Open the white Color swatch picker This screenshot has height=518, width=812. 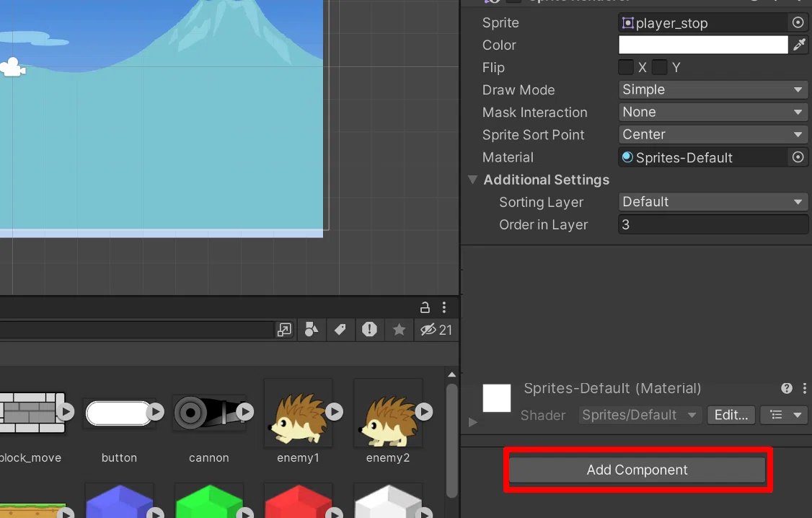click(x=703, y=45)
